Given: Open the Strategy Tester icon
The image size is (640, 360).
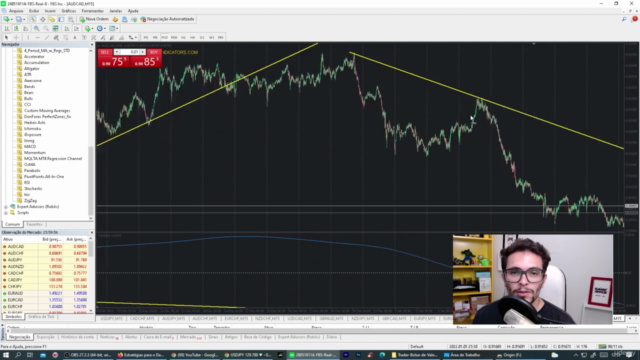Looking at the screenshot, I should (x=71, y=19).
